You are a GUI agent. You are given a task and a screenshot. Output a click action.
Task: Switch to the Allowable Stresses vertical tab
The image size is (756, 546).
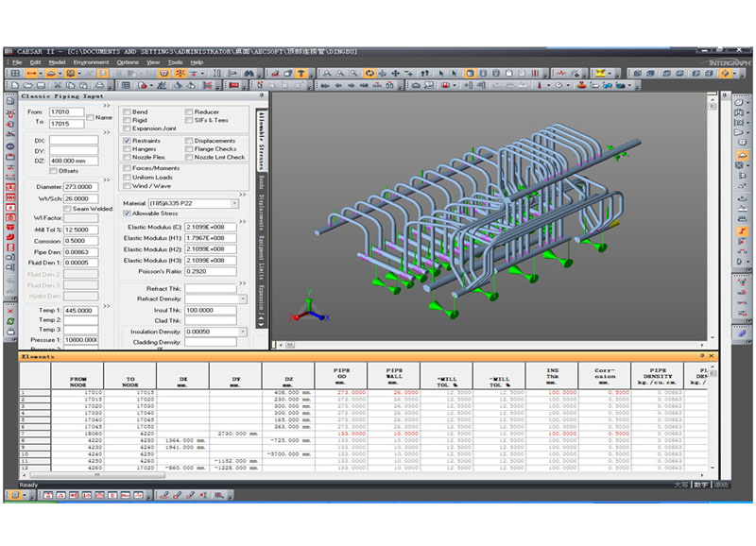[260, 140]
